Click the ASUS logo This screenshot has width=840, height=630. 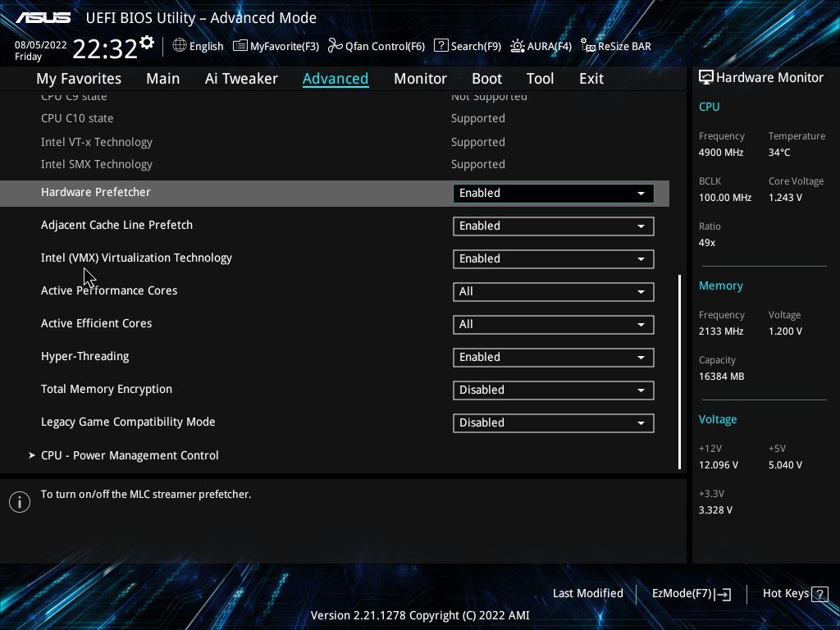coord(43,18)
